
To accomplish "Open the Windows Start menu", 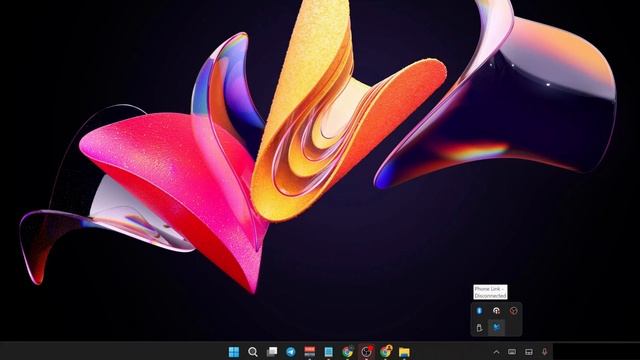I will [234, 352].
